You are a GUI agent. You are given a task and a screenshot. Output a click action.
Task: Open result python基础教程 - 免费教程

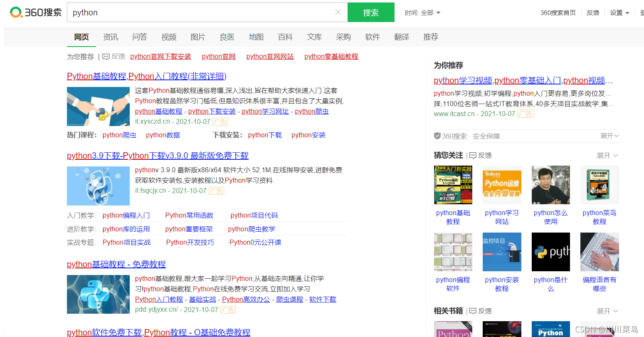pyautogui.click(x=116, y=264)
